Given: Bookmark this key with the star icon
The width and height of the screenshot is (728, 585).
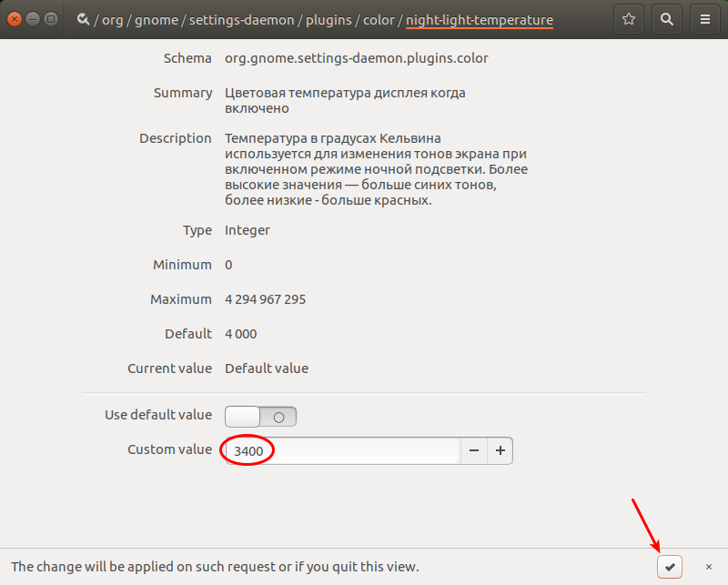Looking at the screenshot, I should pyautogui.click(x=629, y=19).
